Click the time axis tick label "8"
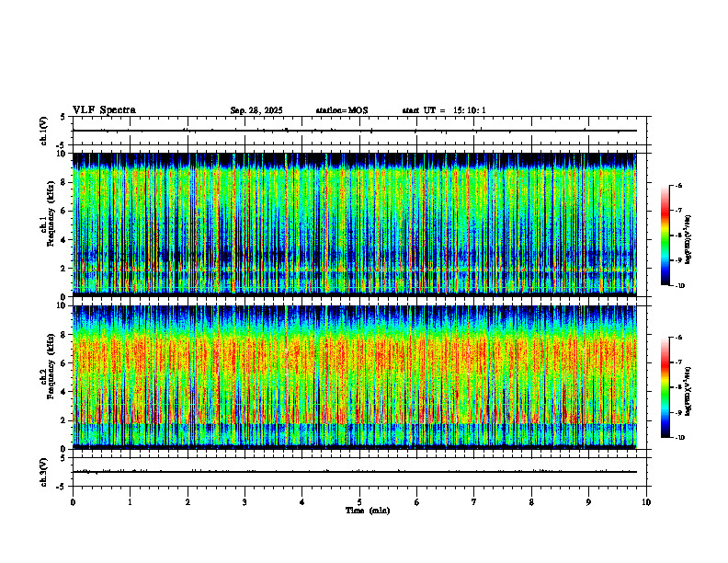Screen dimensions: 728x563 point(531,502)
